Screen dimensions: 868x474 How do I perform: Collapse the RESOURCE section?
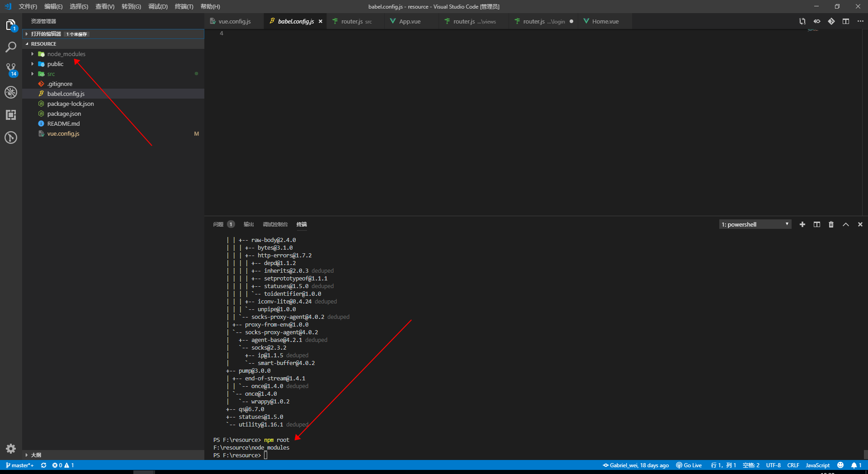(x=113, y=44)
